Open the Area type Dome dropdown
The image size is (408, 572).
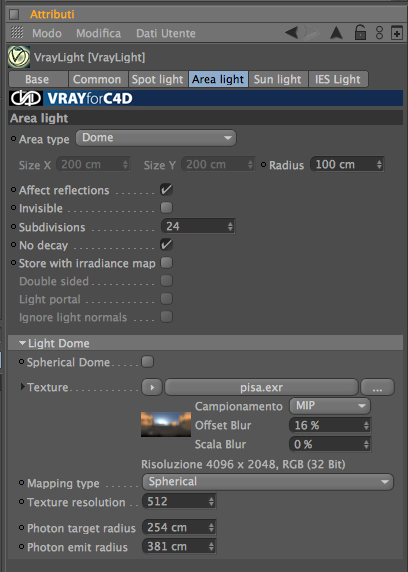coord(156,138)
